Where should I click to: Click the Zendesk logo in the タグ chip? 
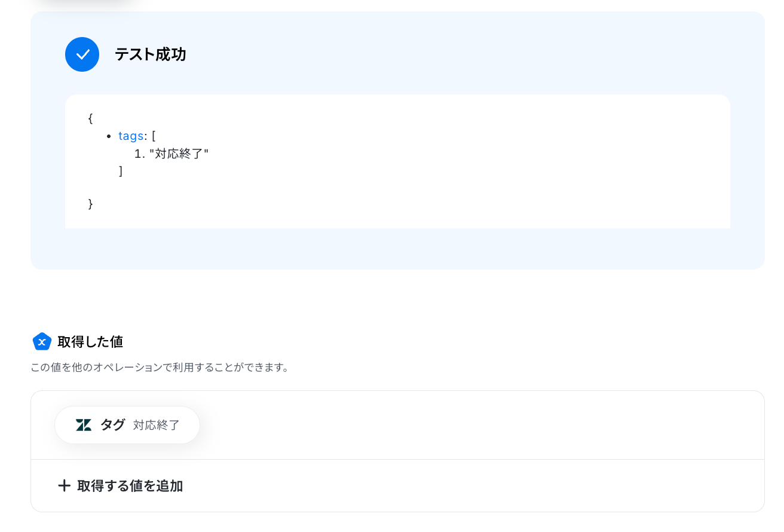tap(84, 425)
